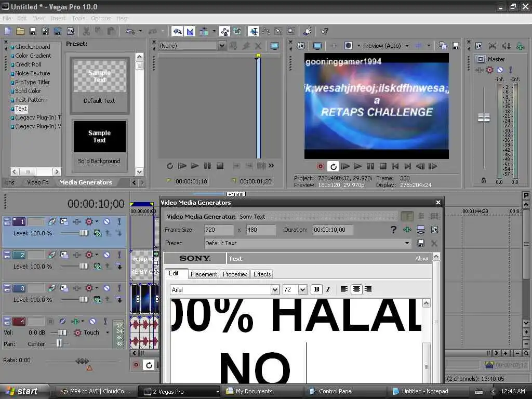
Task: Click the Copy snapshot to clipboard icon
Action: pyautogui.click(x=443, y=46)
